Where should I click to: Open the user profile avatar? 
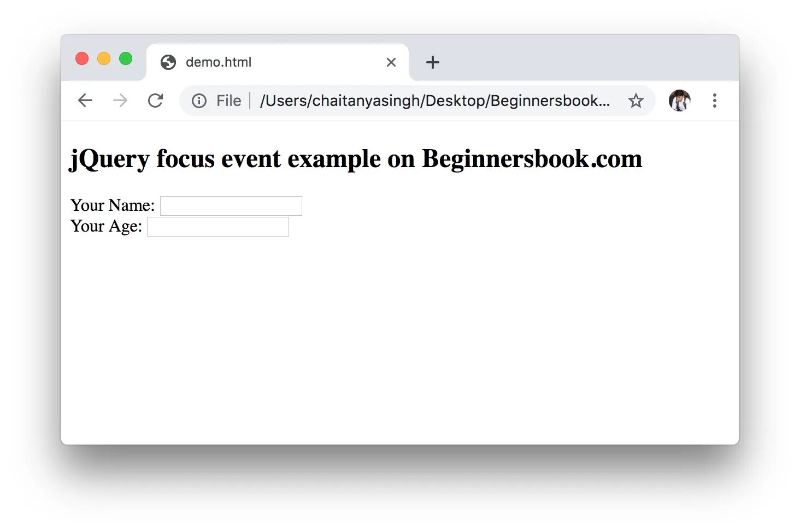coord(679,101)
